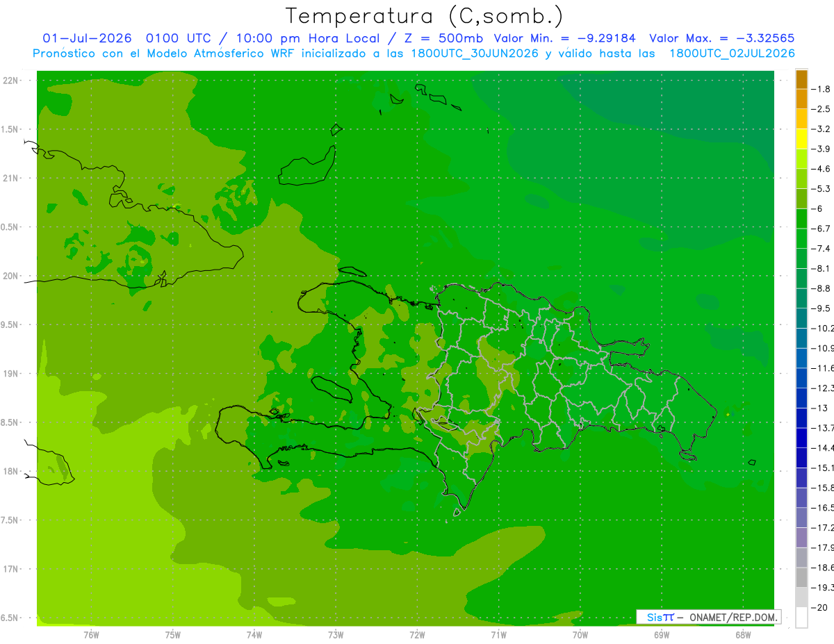
Task: Click the orange swatch above -1.8
Action: coord(801,79)
